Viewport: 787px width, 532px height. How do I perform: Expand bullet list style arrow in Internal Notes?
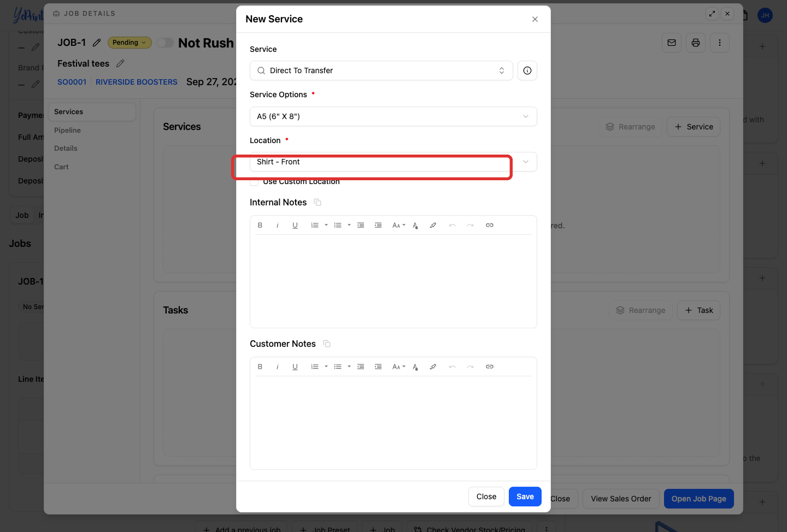click(x=349, y=225)
